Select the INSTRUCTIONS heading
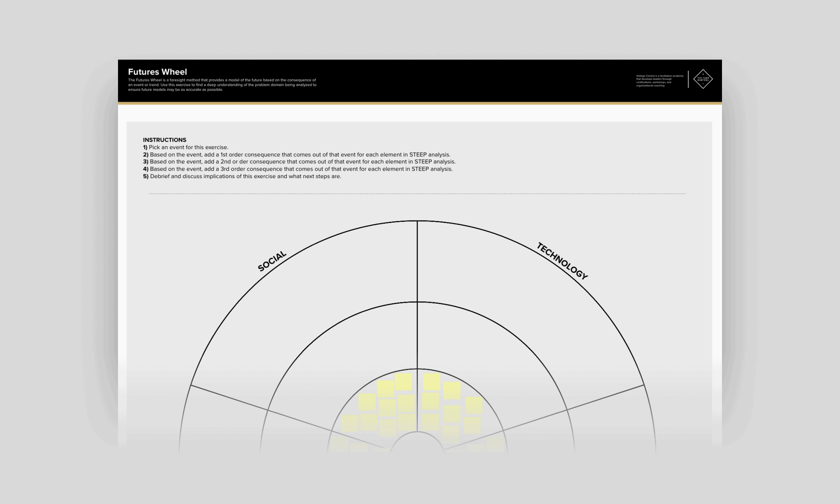Image resolution: width=840 pixels, height=504 pixels. (164, 140)
